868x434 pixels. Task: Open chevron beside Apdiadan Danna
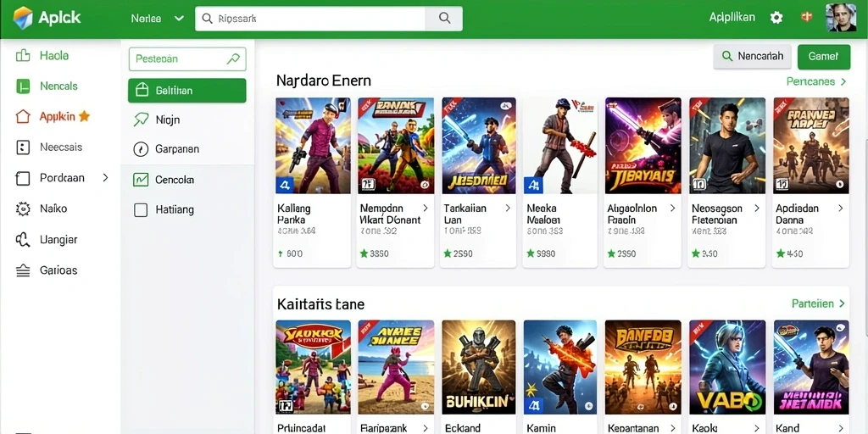[x=840, y=209]
